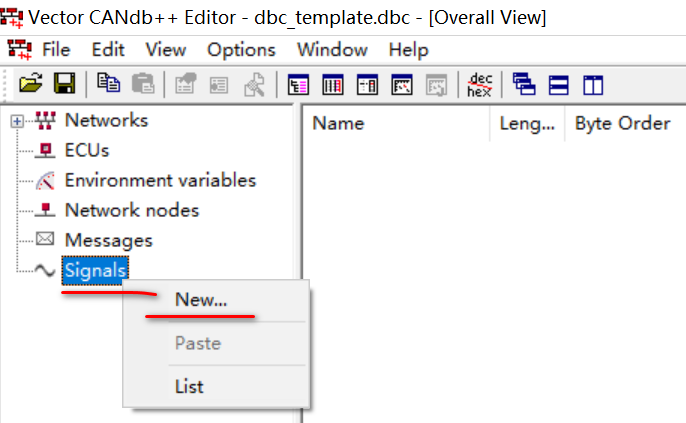Click the Network nodes tree icon
686x423 pixels.
(x=45, y=210)
